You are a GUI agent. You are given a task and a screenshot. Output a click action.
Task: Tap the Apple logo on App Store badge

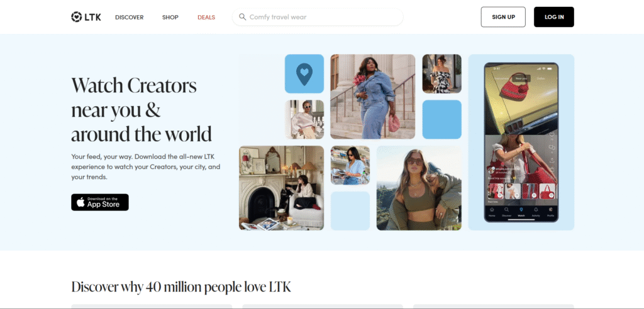(x=81, y=202)
